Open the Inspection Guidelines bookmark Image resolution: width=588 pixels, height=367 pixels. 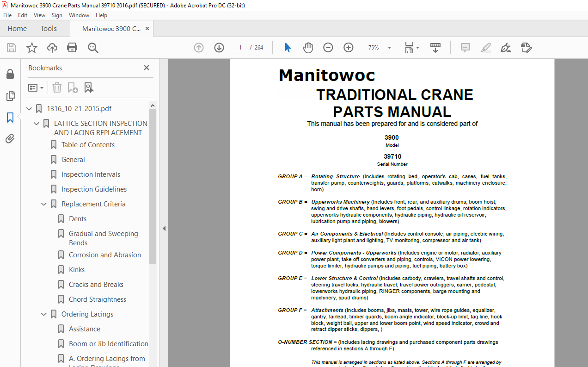pyautogui.click(x=94, y=189)
